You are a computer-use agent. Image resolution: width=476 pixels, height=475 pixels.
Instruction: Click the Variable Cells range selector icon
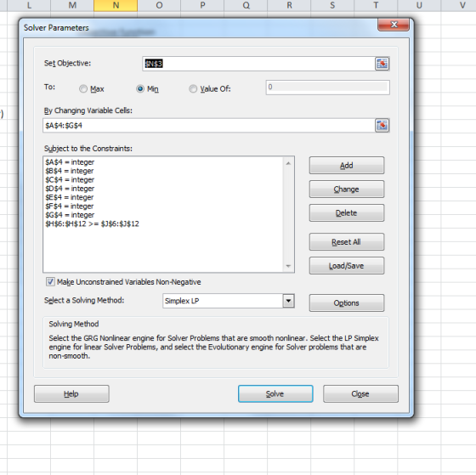382,126
